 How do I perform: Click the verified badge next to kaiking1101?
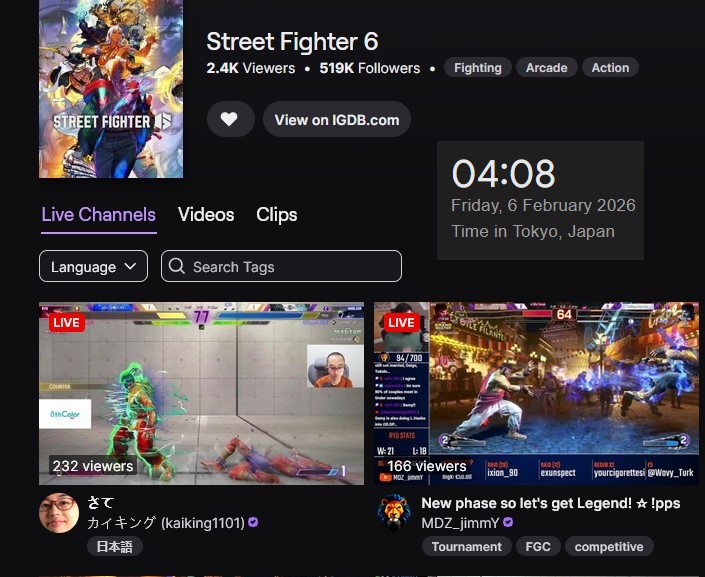pos(253,522)
